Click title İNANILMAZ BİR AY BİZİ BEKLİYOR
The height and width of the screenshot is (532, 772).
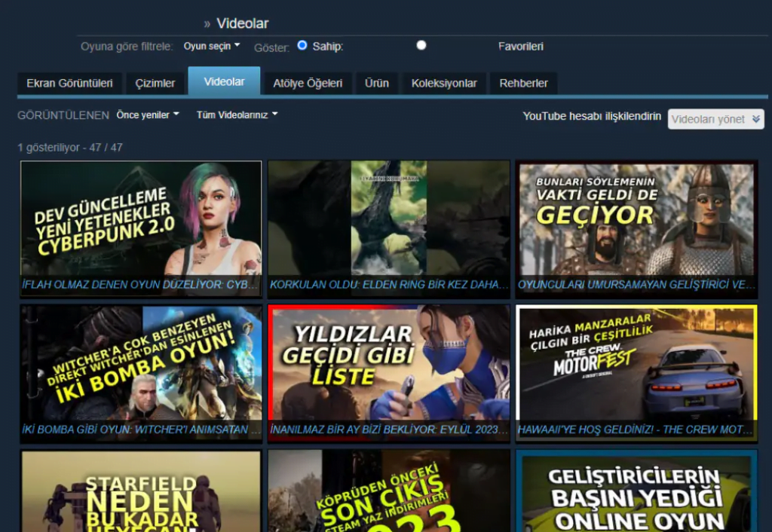click(389, 430)
